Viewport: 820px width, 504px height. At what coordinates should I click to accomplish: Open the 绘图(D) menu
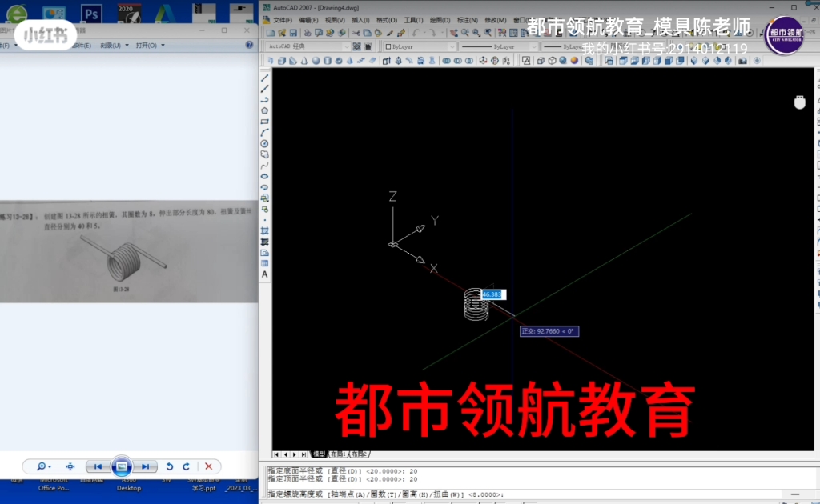(x=440, y=19)
